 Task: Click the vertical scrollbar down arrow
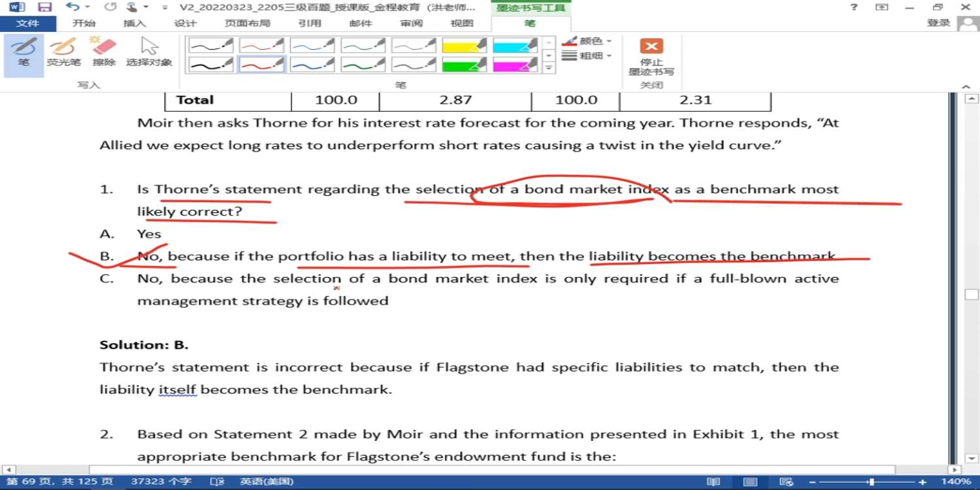pos(972,459)
